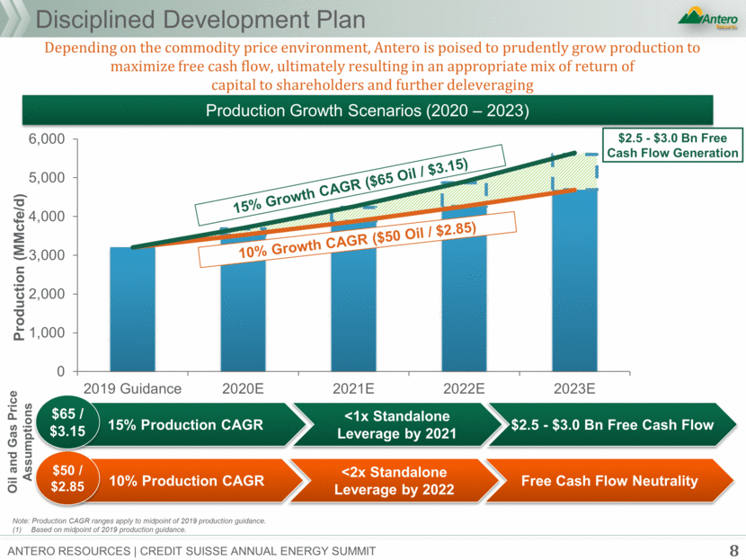
Task: Click the '5,000' y-axis value
Action: (47, 177)
